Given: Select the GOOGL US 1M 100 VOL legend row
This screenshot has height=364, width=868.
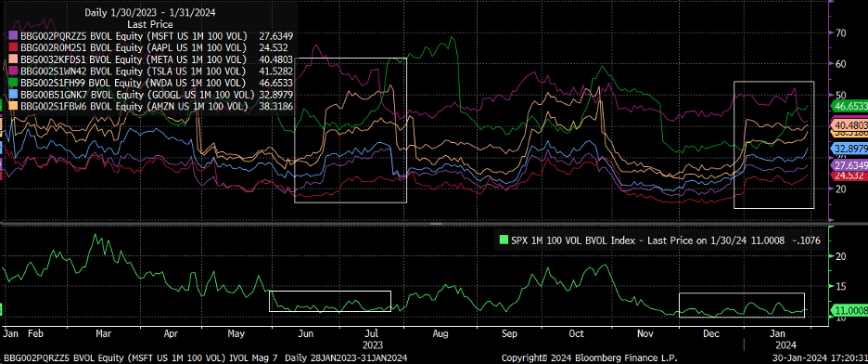Looking at the screenshot, I should 152,94.
